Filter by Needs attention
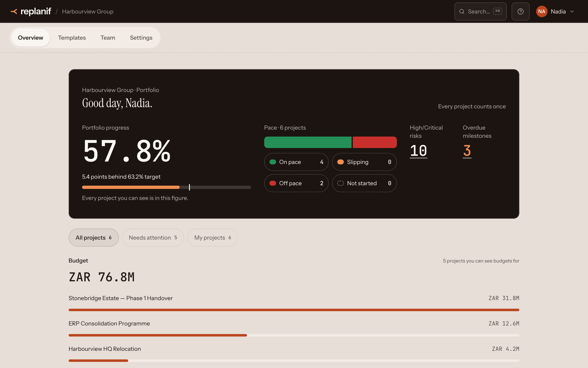 pyautogui.click(x=153, y=238)
